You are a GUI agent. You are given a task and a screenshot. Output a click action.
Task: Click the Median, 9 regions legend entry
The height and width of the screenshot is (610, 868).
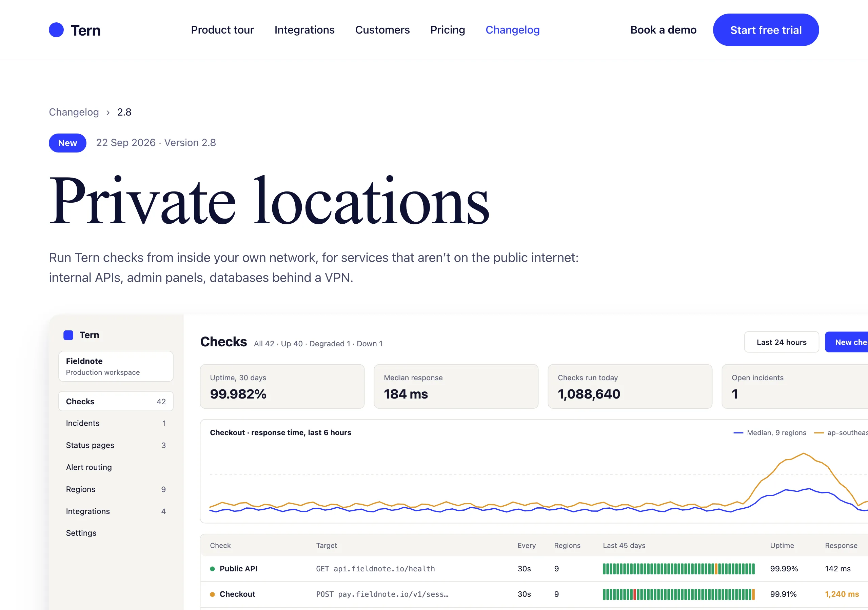click(x=770, y=433)
